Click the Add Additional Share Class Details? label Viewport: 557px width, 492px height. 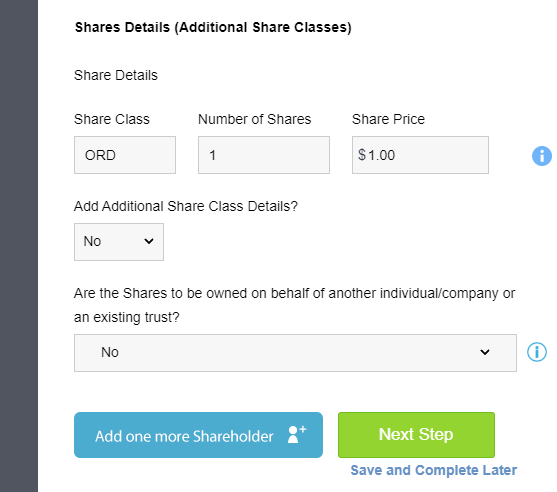(186, 206)
